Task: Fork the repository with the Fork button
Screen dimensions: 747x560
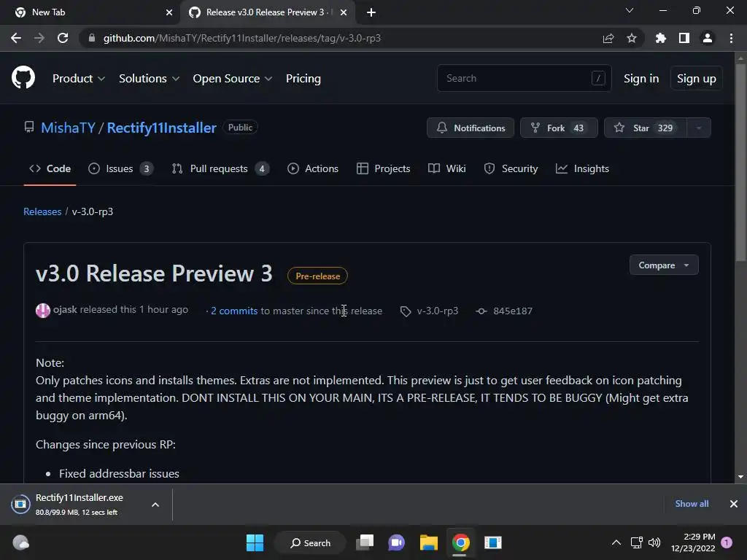Action: pos(559,128)
